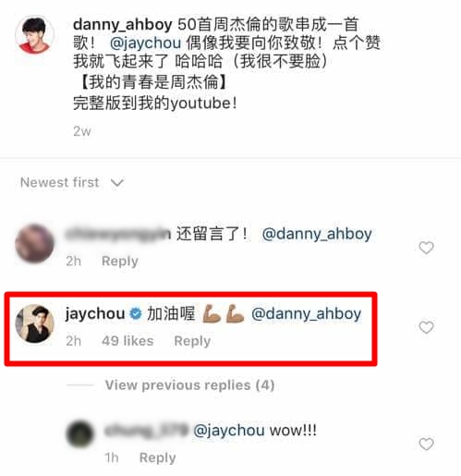View the 49 likes on jaychou's comment
The width and height of the screenshot is (461, 476).
(x=127, y=341)
